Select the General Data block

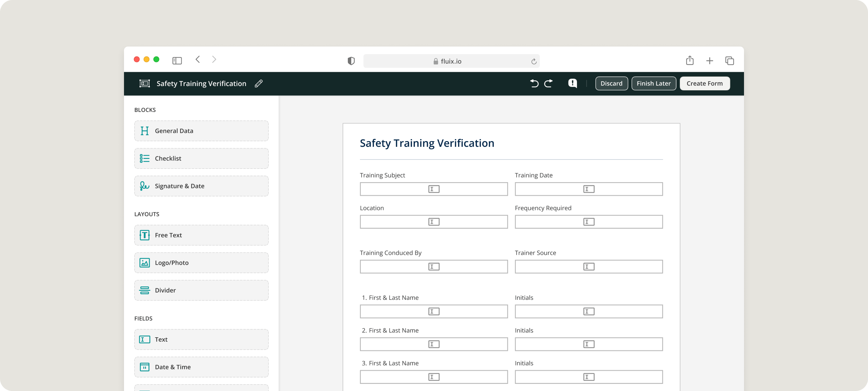pos(201,131)
